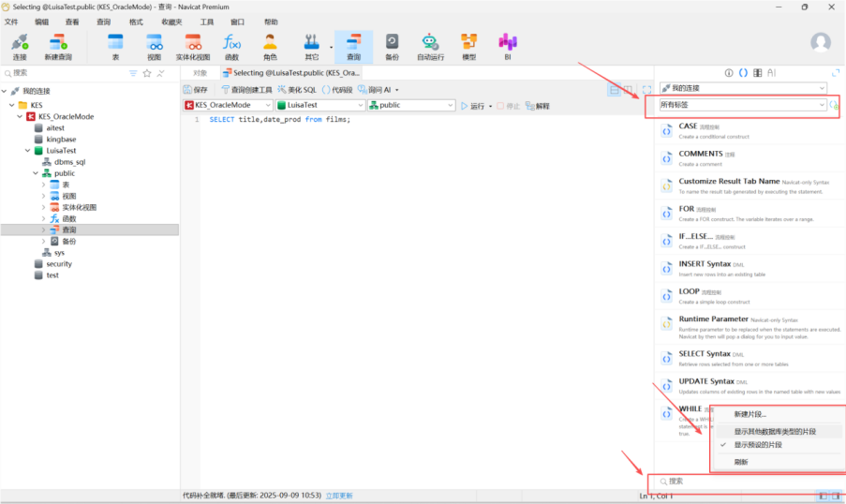Viewport: 846px width, 504px height.
Task: Open the KES_OracleMode connection dropdown
Action: click(228, 106)
